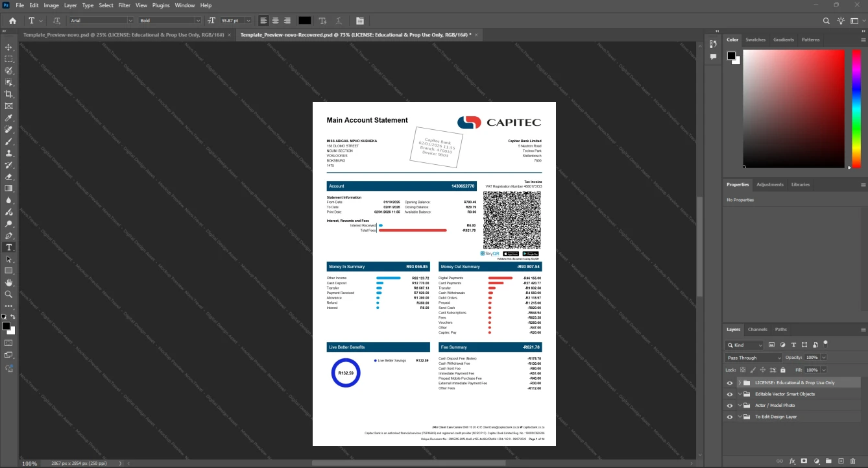The width and height of the screenshot is (868, 468).
Task: Create a new group folder
Action: click(x=829, y=462)
